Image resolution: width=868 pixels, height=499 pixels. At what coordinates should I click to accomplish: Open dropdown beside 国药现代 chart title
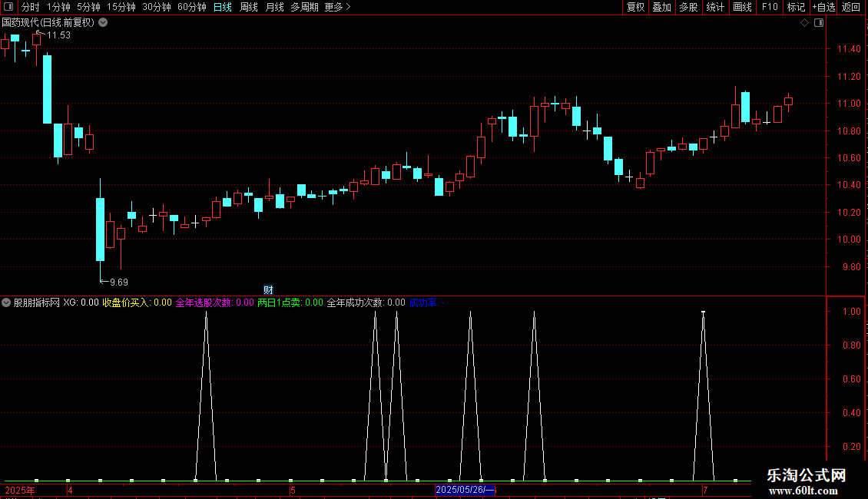(103, 23)
